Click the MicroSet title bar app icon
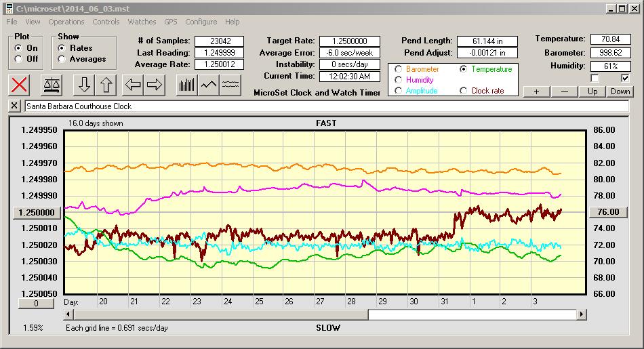 [9, 9]
